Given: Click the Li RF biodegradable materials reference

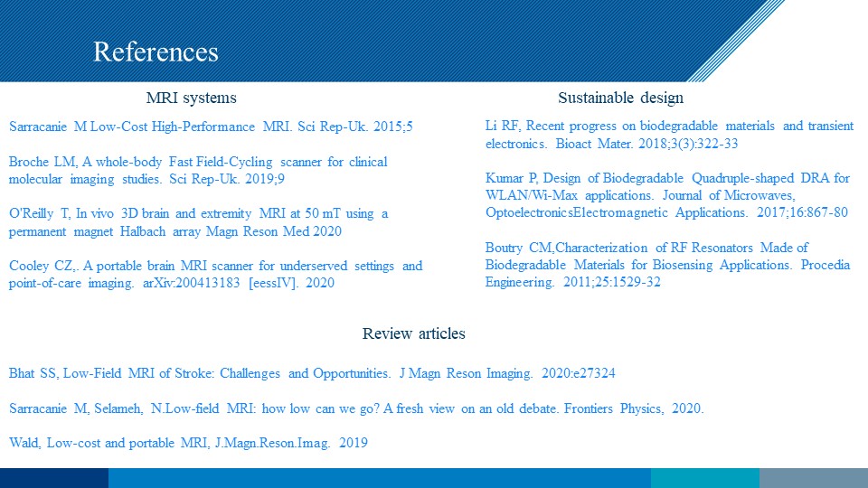Looking at the screenshot, I should [x=668, y=134].
